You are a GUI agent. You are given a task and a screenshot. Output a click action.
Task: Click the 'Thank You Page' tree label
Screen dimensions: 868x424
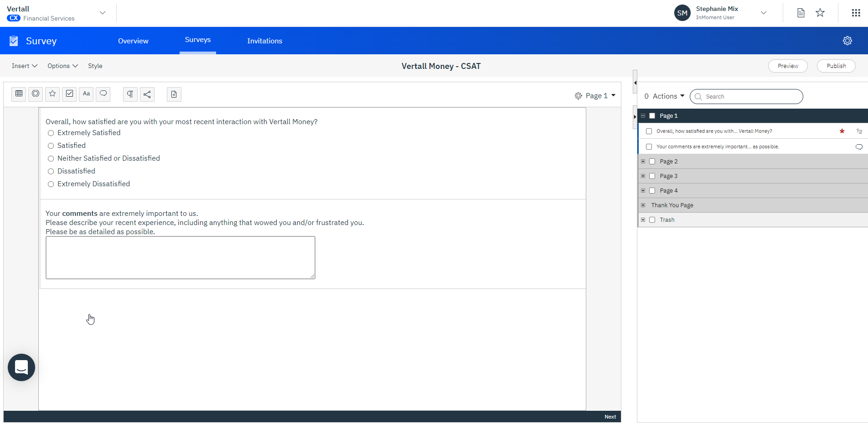(672, 205)
